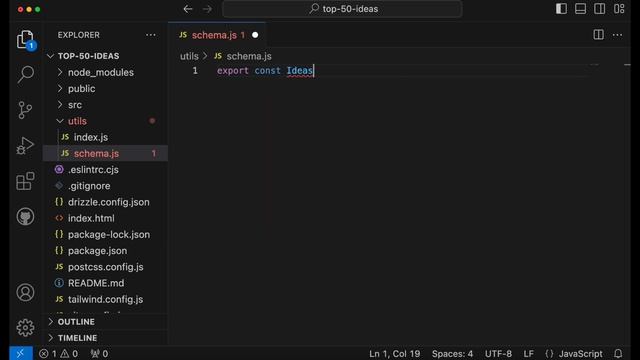The image size is (640, 360).
Task: Expand the node_modules folder
Action: click(x=60, y=72)
